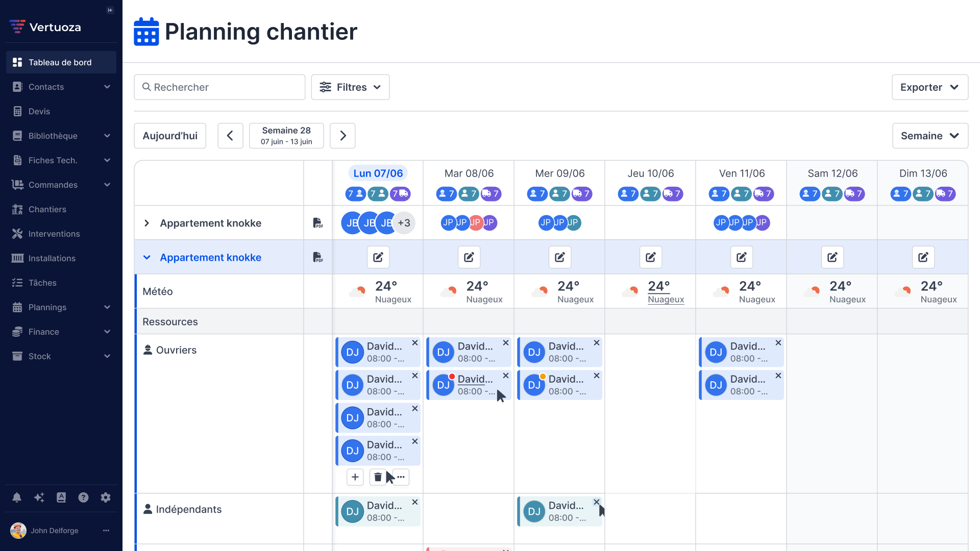Open the Filtres panel
Viewport: 980px width, 551px height.
click(350, 87)
